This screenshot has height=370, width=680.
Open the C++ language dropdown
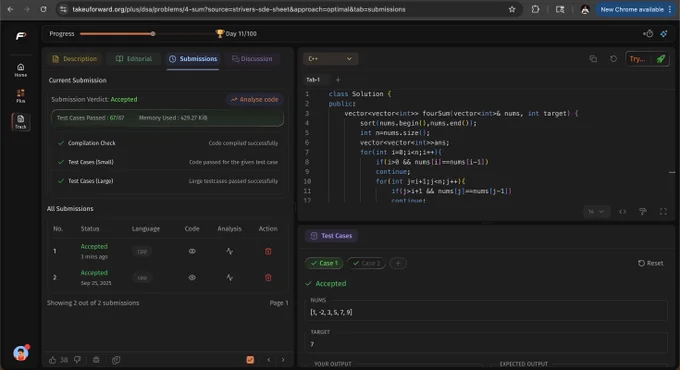330,59
